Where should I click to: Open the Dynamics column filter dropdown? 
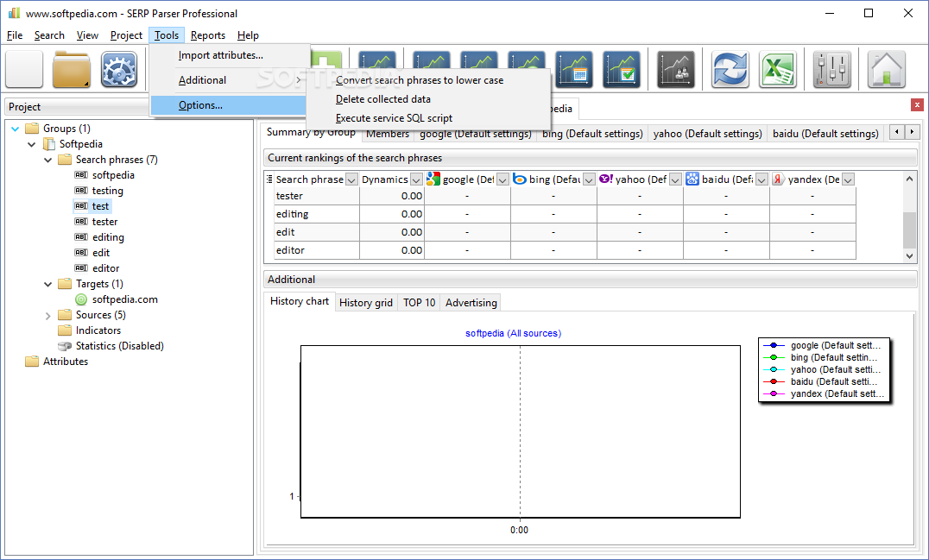[416, 179]
